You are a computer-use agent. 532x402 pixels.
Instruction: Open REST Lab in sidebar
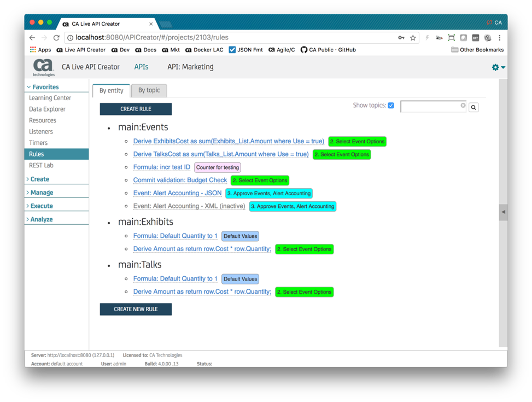[41, 165]
